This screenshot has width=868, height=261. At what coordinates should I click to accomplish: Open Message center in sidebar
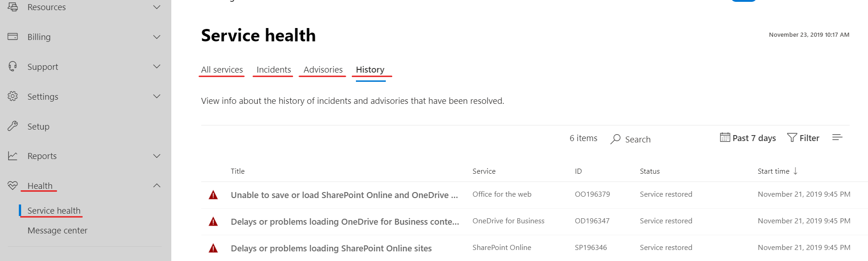(57, 231)
